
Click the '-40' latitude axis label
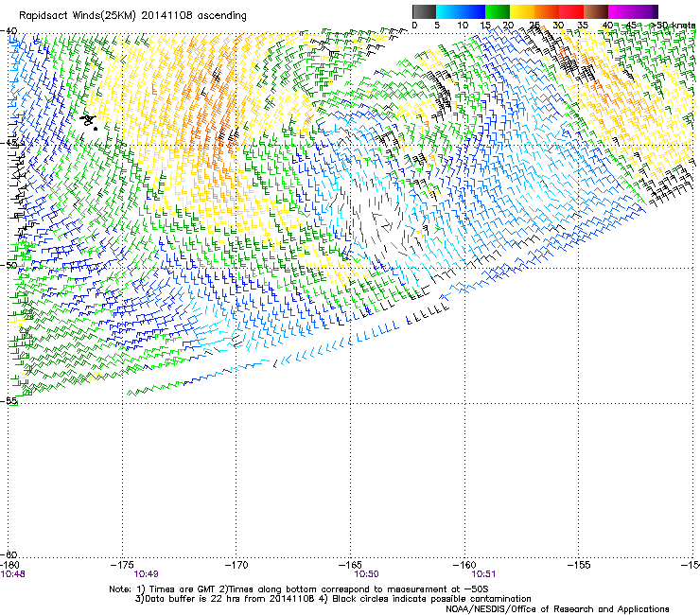pos(9,31)
